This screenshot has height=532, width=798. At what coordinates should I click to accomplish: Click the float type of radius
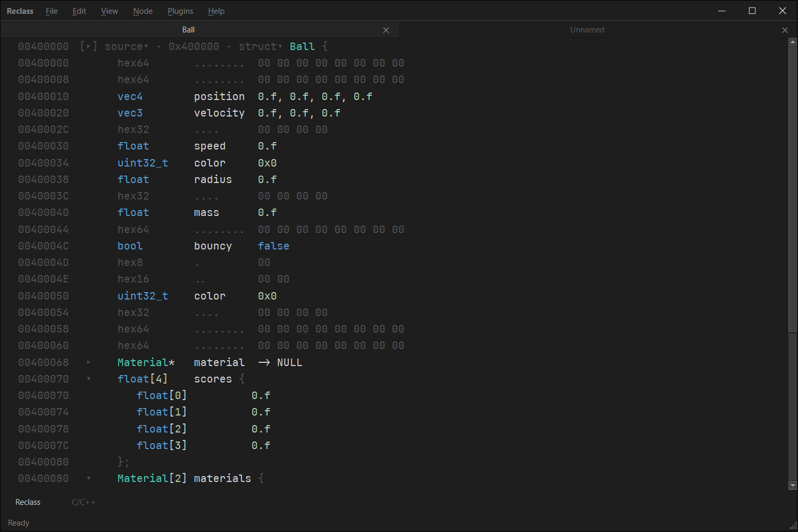coord(133,179)
